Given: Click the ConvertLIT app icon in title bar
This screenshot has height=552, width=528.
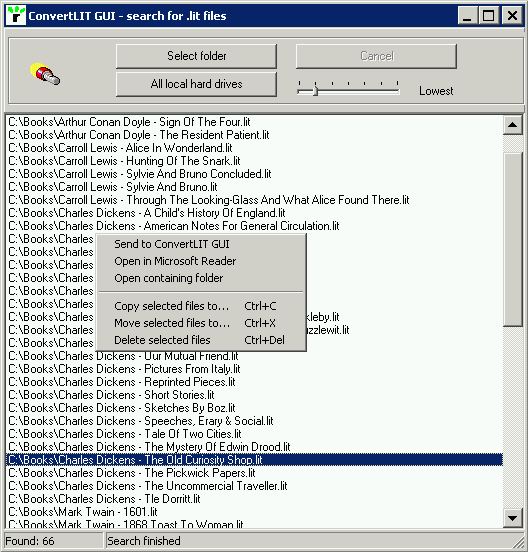Looking at the screenshot, I should point(17,15).
